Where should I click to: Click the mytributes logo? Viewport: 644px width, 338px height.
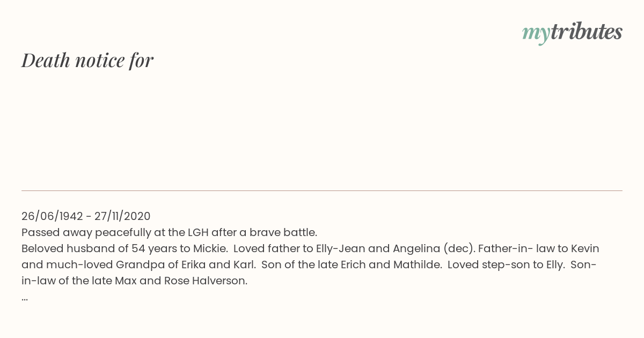[x=572, y=33]
